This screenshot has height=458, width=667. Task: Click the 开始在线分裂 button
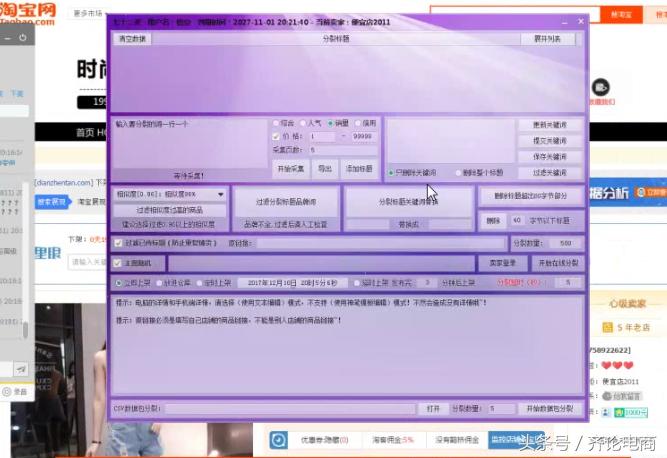(558, 263)
